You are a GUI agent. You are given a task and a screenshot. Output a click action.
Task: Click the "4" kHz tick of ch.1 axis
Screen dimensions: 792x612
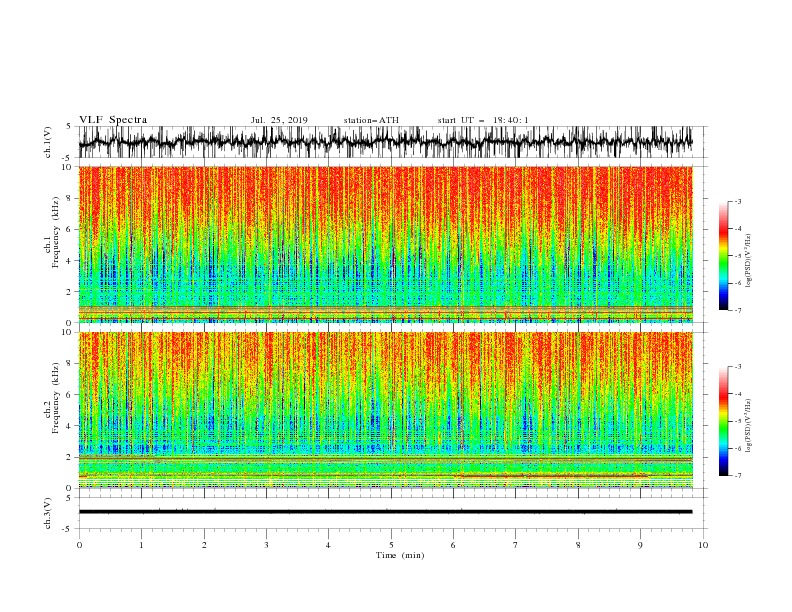(70, 261)
